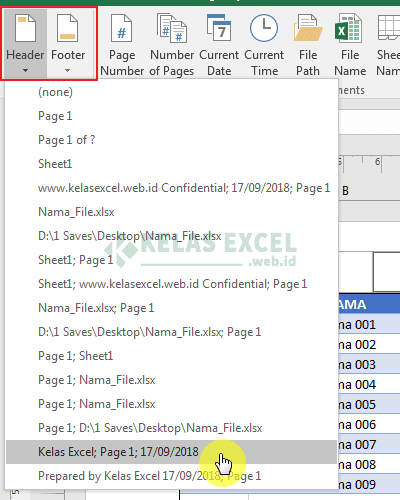The image size is (400, 500).
Task: Select 'Kelas Excel; Page 1; 17/09/2018' preset
Action: (x=172, y=452)
